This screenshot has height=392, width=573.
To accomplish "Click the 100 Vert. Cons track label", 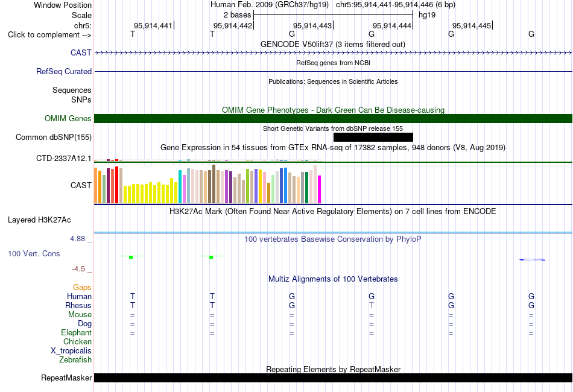I will click(34, 253).
